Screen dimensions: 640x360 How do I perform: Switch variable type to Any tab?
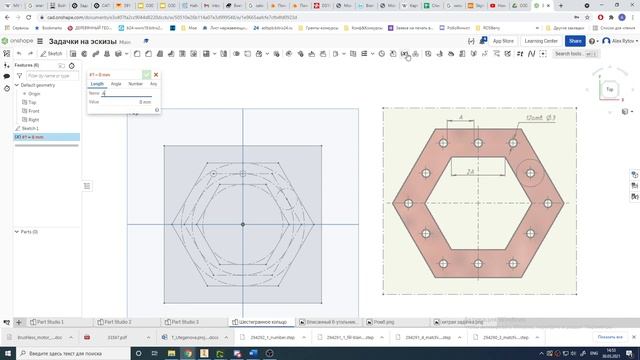(x=153, y=84)
